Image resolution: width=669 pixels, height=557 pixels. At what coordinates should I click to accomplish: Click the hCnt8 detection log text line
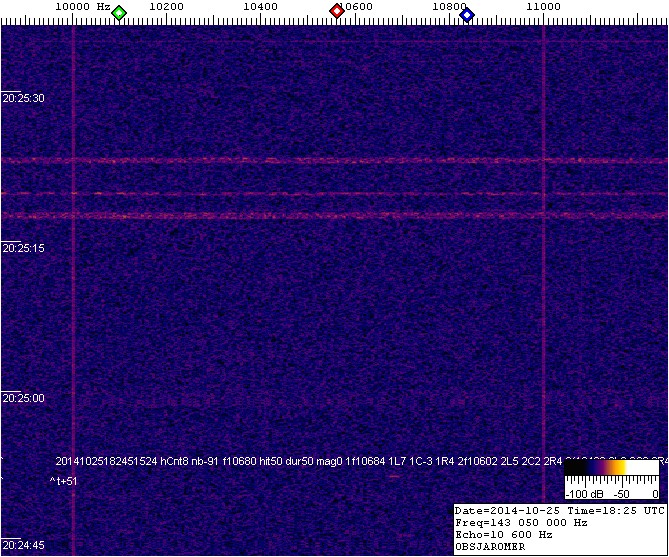tap(300, 461)
